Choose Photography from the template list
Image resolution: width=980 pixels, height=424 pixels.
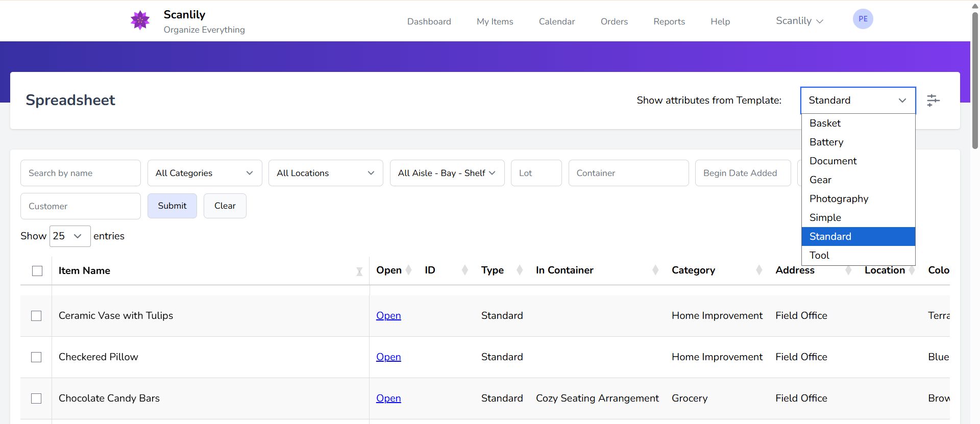[x=859, y=199]
